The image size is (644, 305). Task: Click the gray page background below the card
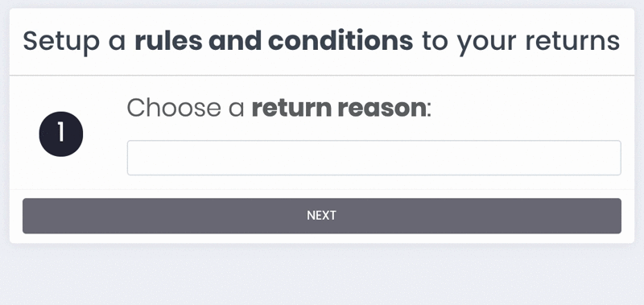point(321,275)
